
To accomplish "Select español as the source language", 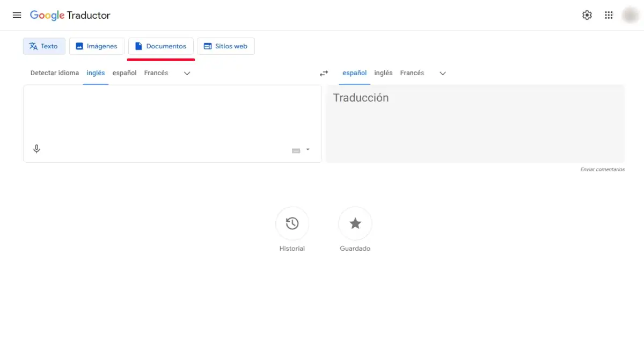I will click(124, 72).
